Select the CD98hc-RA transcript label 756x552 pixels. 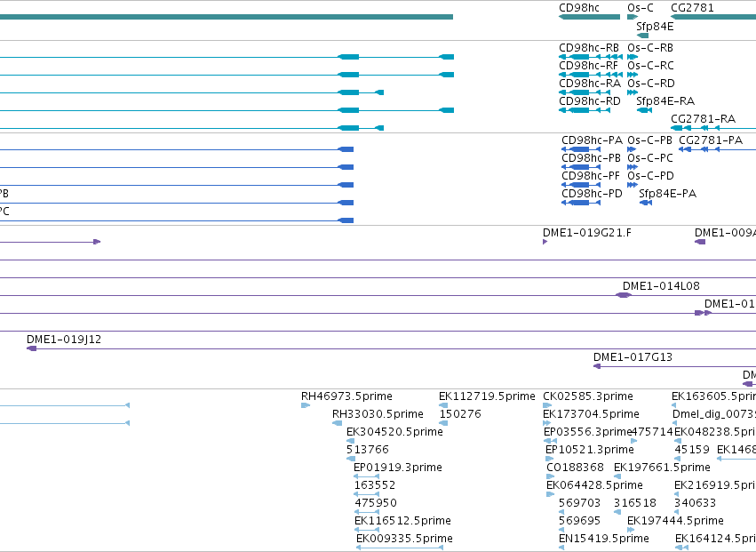click(x=590, y=84)
